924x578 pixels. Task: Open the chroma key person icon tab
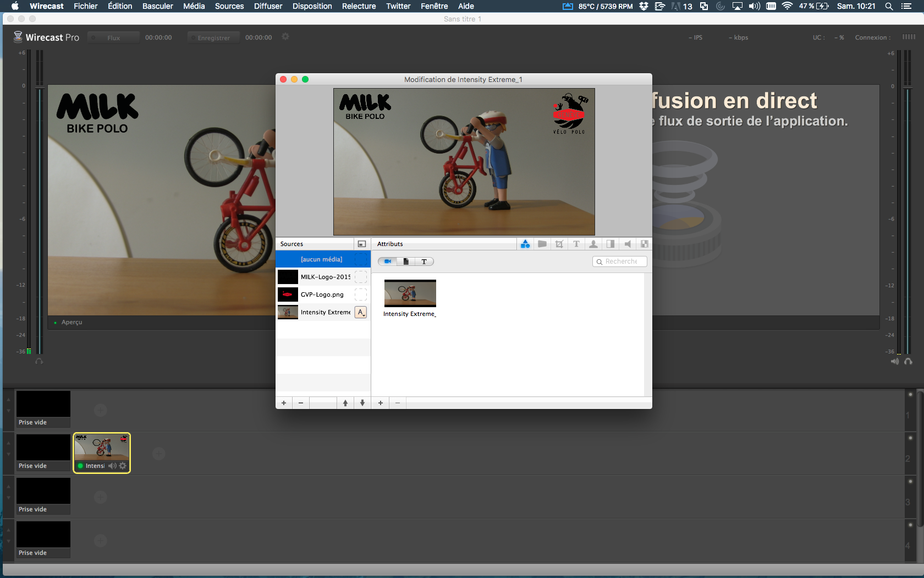[593, 244]
